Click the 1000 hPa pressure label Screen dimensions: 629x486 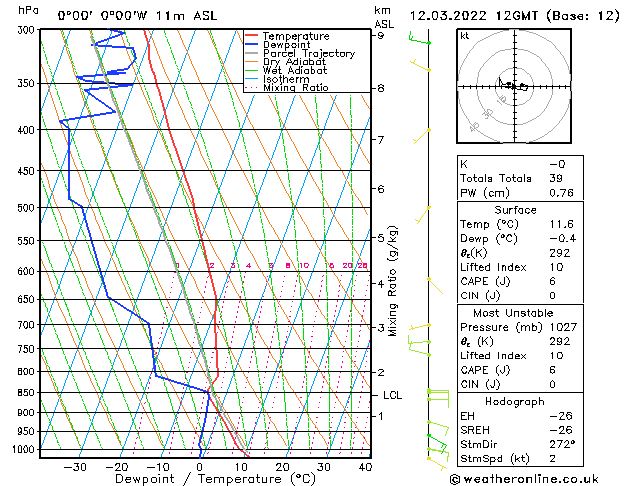point(26,450)
